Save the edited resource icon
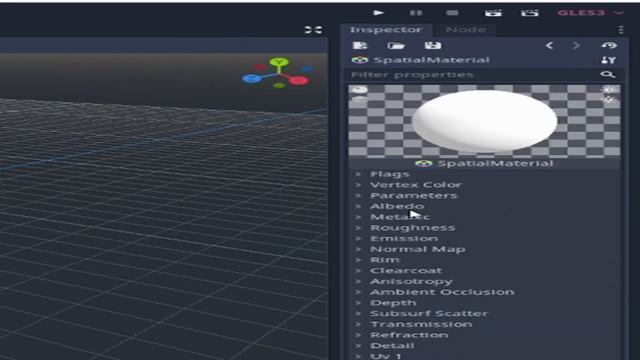Viewport: 640px width, 360px height. [x=433, y=45]
